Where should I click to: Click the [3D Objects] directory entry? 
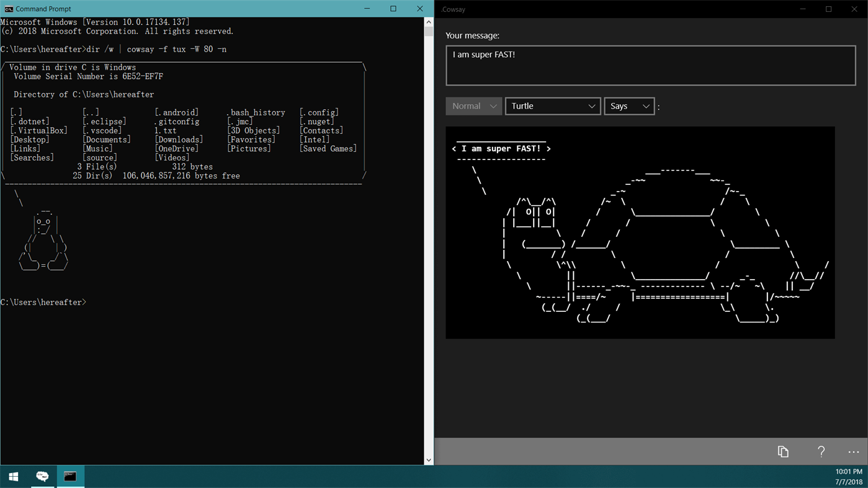(x=253, y=130)
